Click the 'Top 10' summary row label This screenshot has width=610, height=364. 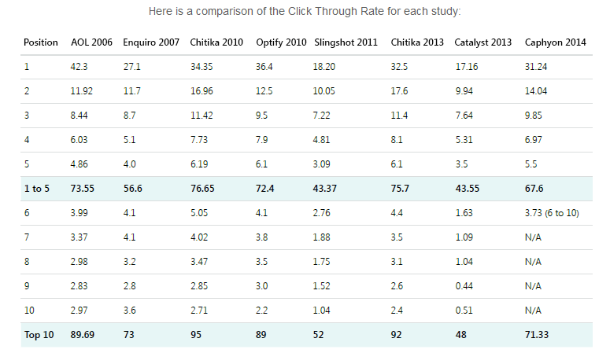coord(39,335)
